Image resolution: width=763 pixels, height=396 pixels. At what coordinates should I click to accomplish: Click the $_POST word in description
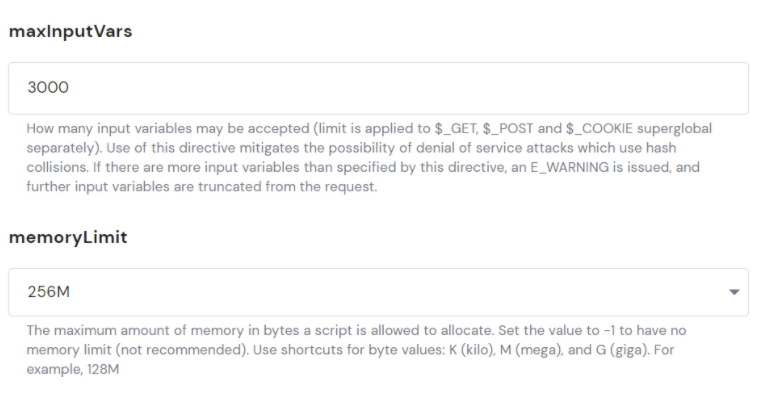coord(508,128)
